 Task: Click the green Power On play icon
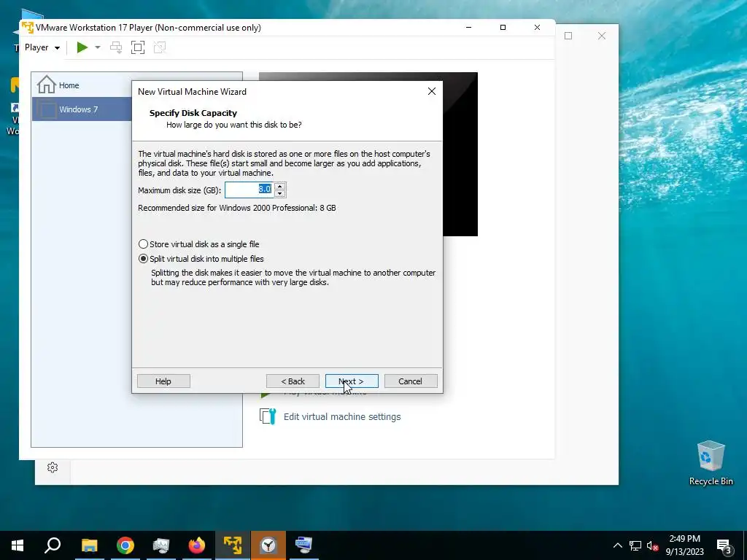pos(82,47)
